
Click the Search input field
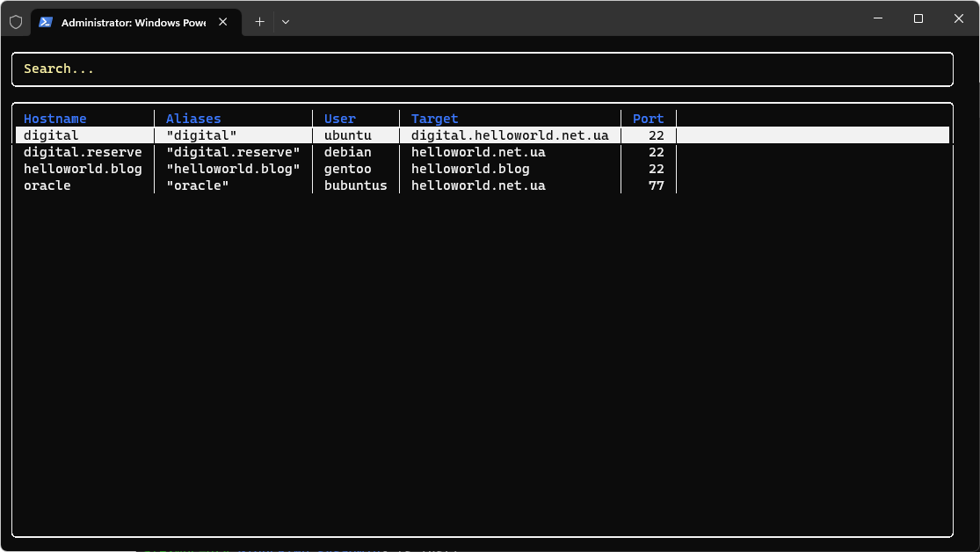[482, 69]
